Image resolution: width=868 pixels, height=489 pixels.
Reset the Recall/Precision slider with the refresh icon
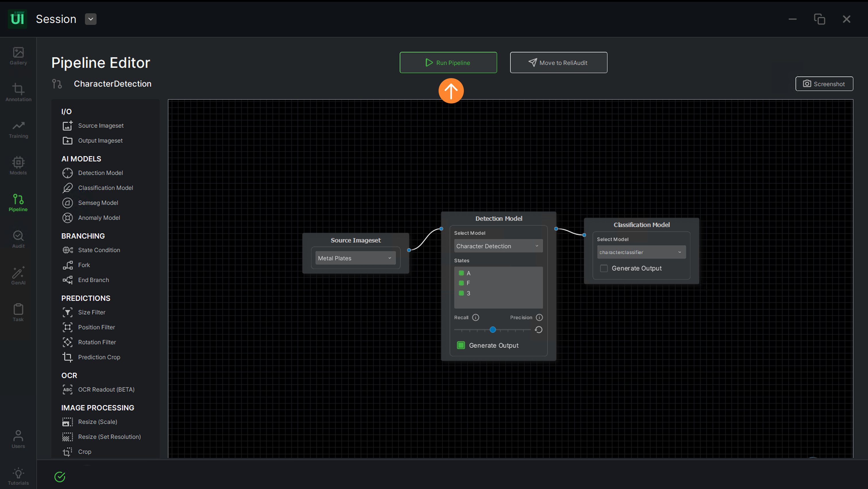pyautogui.click(x=538, y=330)
